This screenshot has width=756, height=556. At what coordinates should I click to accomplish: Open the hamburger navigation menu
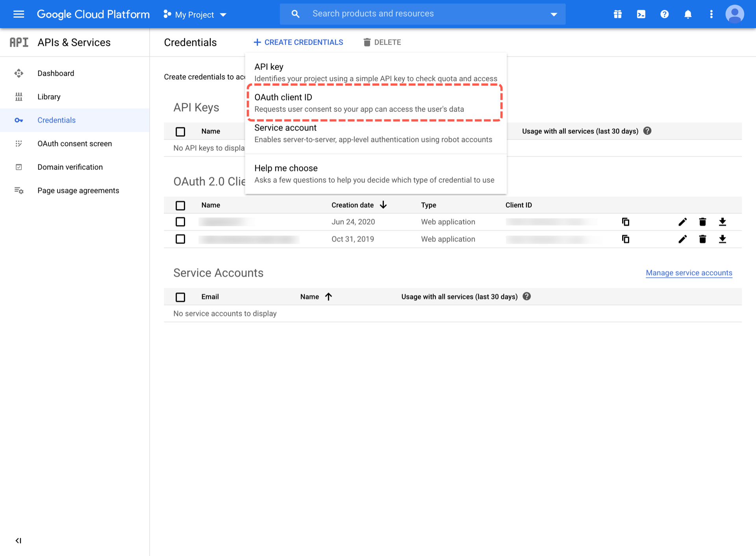[19, 14]
